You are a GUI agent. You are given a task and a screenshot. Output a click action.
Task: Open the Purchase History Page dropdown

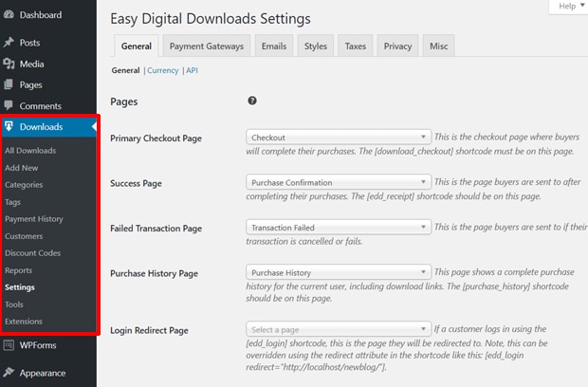[x=339, y=272]
